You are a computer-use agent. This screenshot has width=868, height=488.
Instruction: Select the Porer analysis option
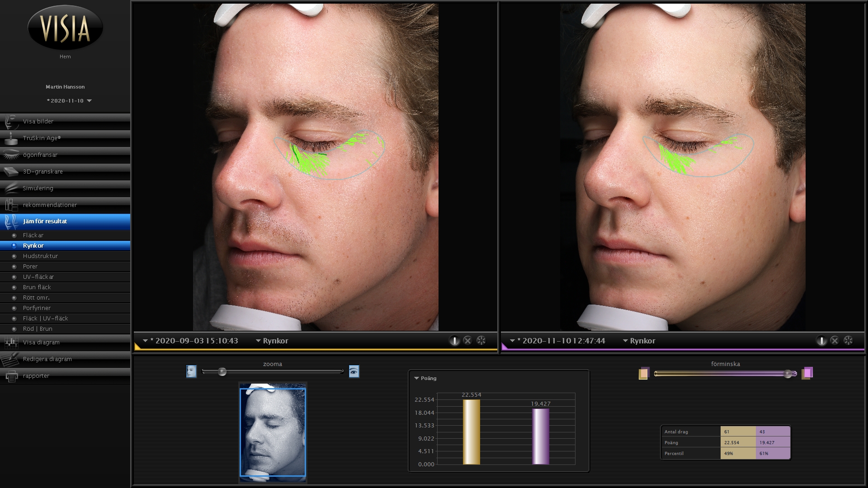click(x=30, y=267)
